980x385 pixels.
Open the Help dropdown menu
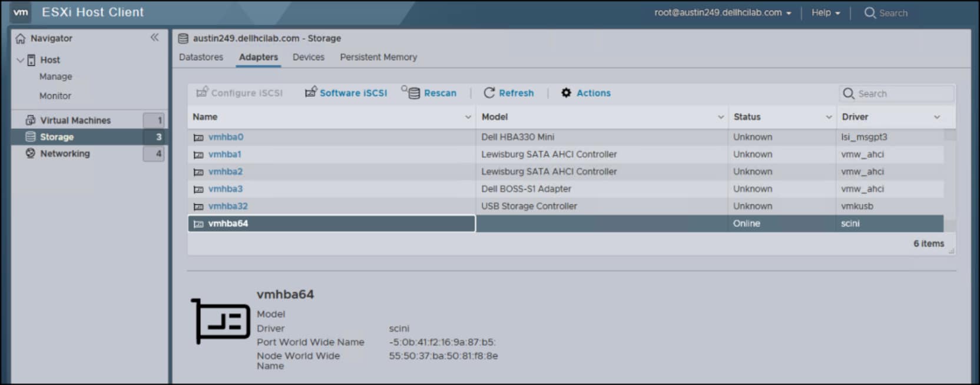pos(826,12)
